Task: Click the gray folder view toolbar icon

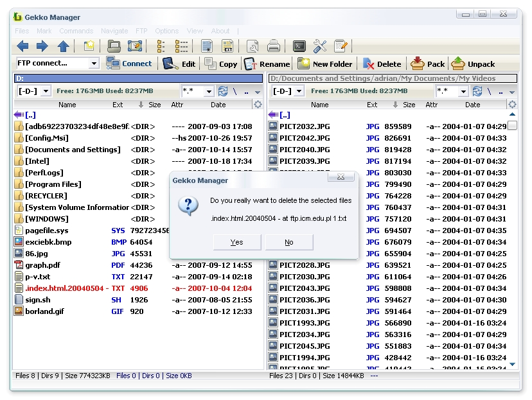Action: [114, 46]
